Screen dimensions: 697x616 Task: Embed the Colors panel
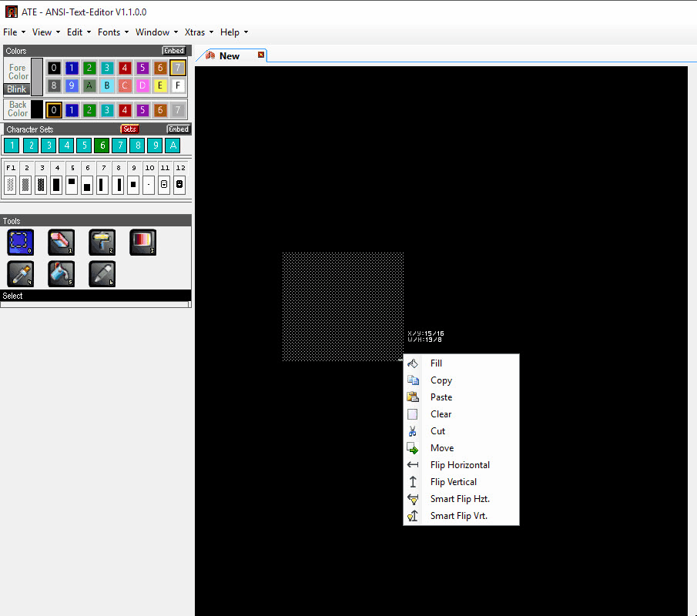[x=174, y=50]
